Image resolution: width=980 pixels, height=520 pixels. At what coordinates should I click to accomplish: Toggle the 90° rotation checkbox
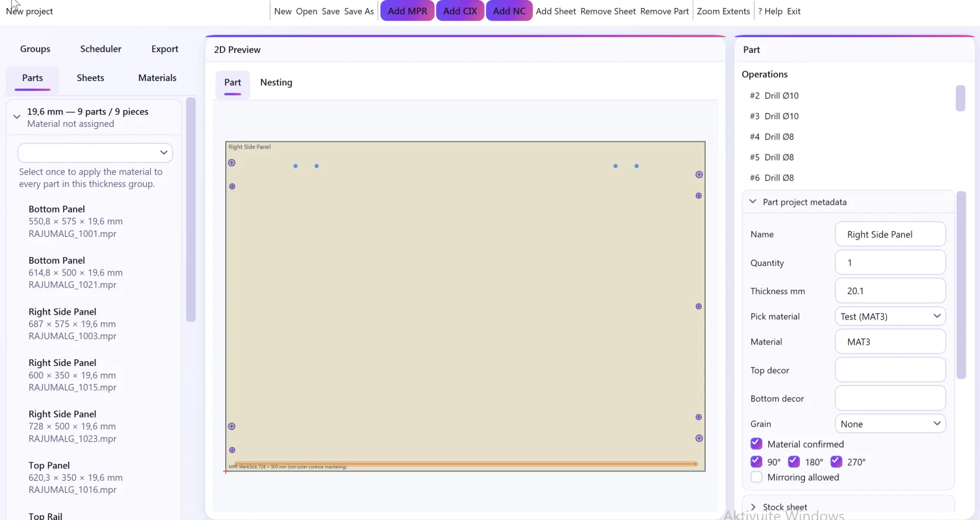click(x=756, y=462)
